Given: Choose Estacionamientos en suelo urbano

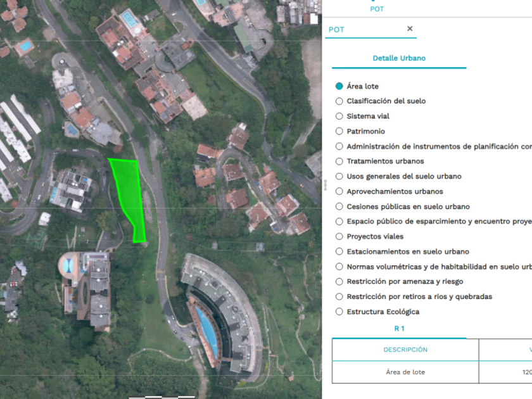Looking at the screenshot, I should pyautogui.click(x=339, y=252).
